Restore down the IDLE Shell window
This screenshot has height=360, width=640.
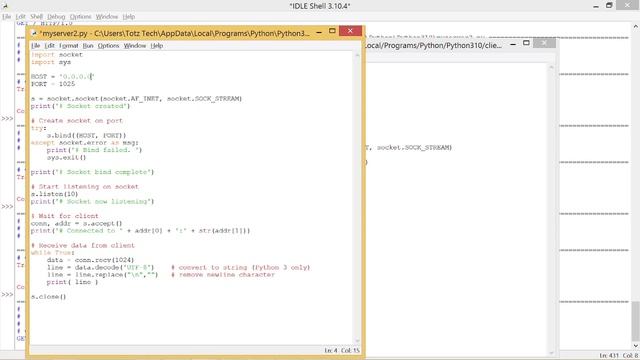point(609,5)
